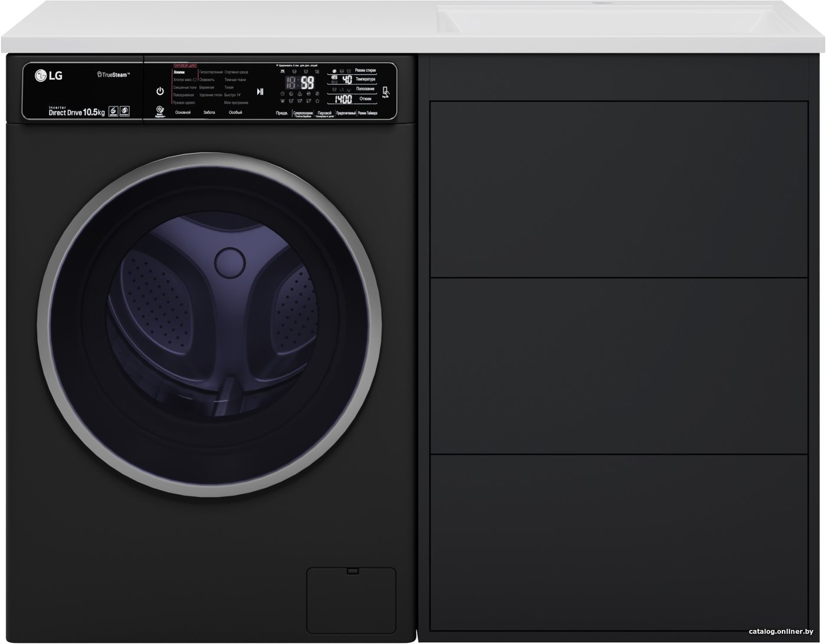The width and height of the screenshot is (826, 644).
Task: Toggle the Паровой steam option
Action: 324,113
